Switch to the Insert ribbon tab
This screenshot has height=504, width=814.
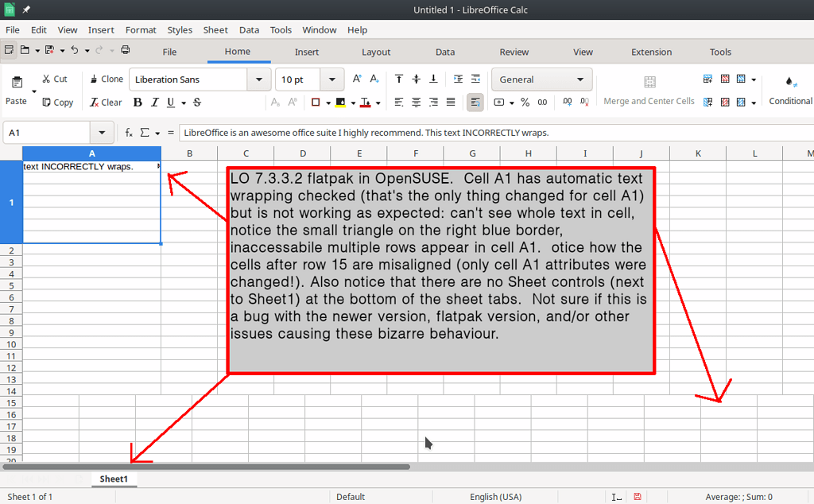(306, 52)
